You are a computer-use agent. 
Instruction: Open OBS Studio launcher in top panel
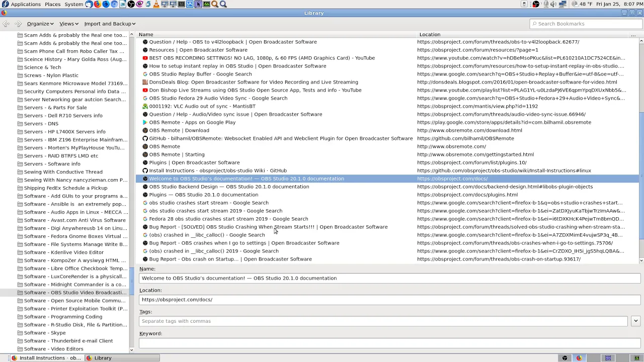coord(131,4)
